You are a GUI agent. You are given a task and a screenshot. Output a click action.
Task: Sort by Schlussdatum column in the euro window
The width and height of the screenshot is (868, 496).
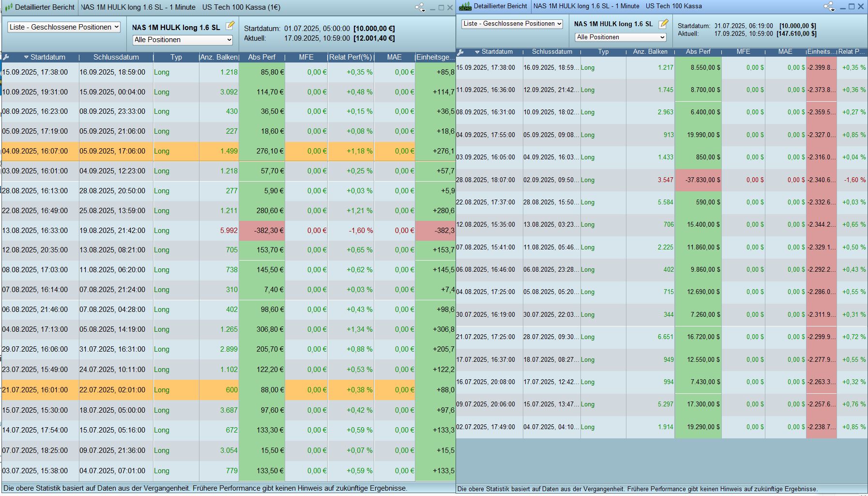[116, 57]
